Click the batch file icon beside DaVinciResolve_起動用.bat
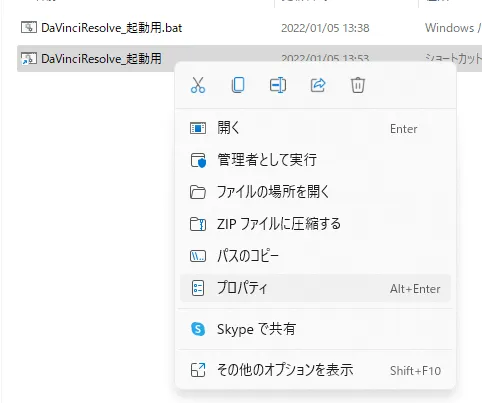The height and width of the screenshot is (403, 482). [x=29, y=27]
